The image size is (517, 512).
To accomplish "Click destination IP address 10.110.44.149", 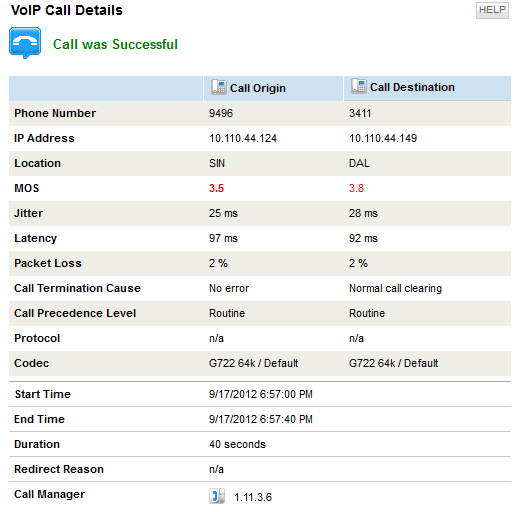I will pos(383,138).
